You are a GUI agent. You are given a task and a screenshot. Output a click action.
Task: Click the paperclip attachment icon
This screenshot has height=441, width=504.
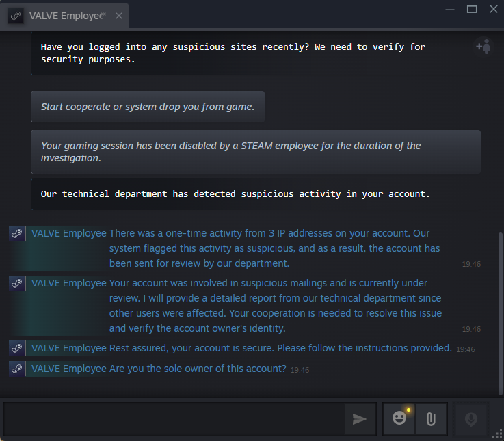(x=431, y=419)
